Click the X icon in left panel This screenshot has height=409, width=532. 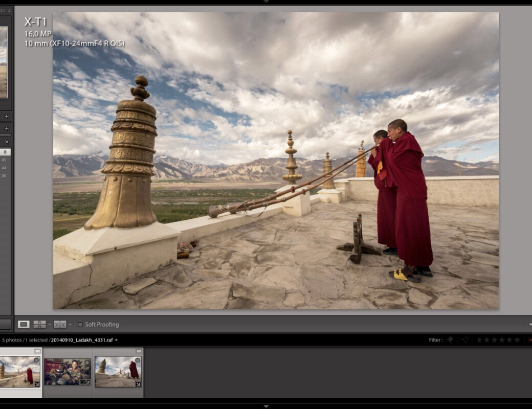click(x=7, y=142)
